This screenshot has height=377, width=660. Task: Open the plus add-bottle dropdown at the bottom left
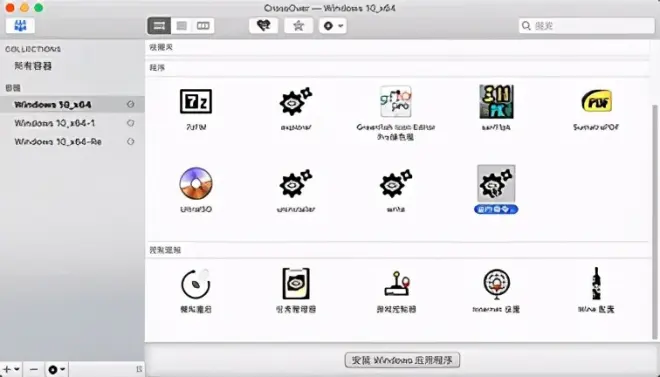(x=11, y=369)
